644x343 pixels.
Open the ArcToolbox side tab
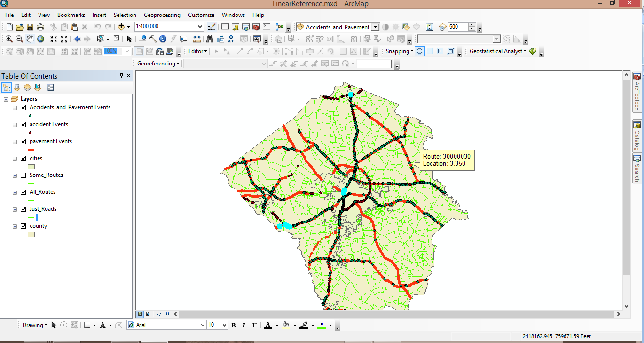637,92
